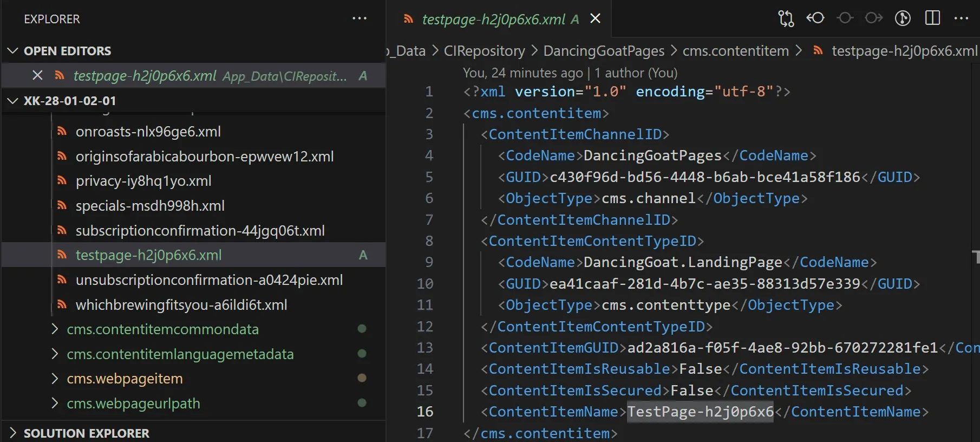Click the 'A' added badge on testpage tree row

(x=363, y=255)
